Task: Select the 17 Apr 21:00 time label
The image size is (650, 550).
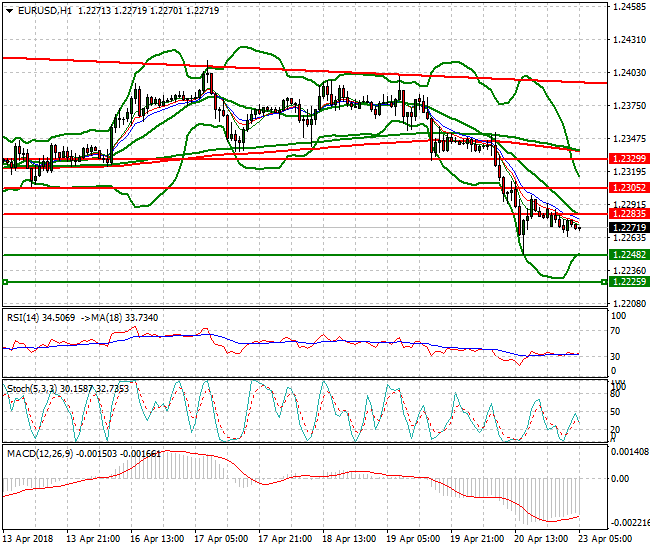Action: (x=285, y=539)
